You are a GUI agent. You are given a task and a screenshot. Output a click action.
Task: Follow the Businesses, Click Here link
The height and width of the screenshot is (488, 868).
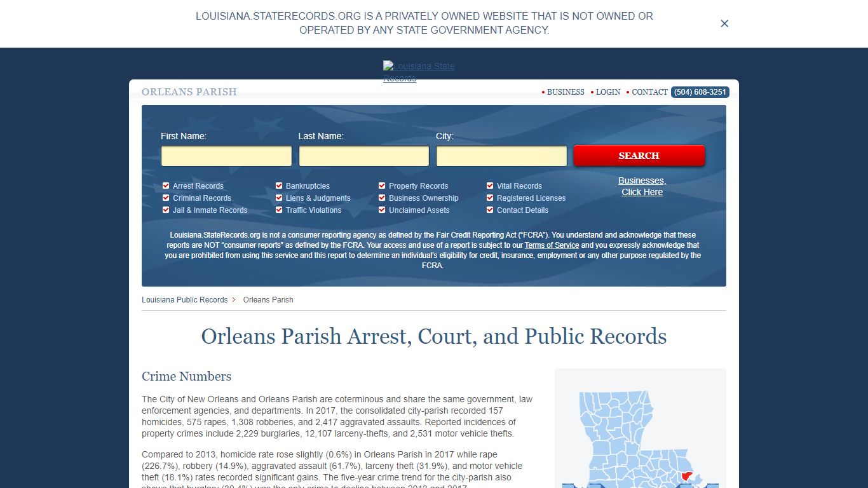pos(642,186)
